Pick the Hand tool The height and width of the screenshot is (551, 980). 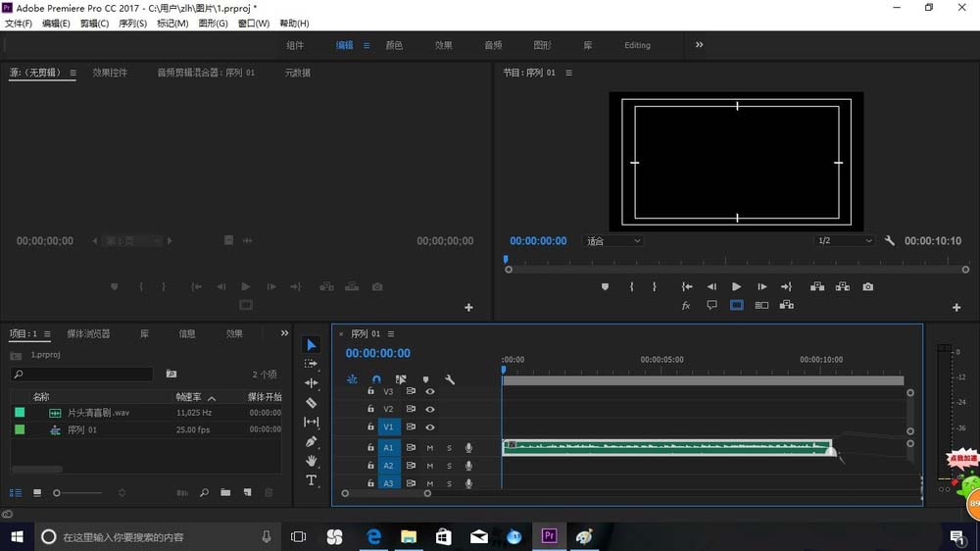(312, 461)
